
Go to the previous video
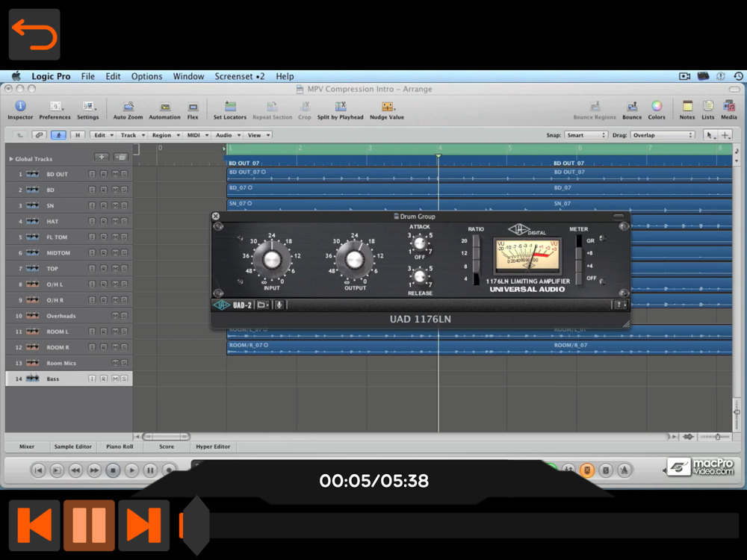(x=34, y=526)
